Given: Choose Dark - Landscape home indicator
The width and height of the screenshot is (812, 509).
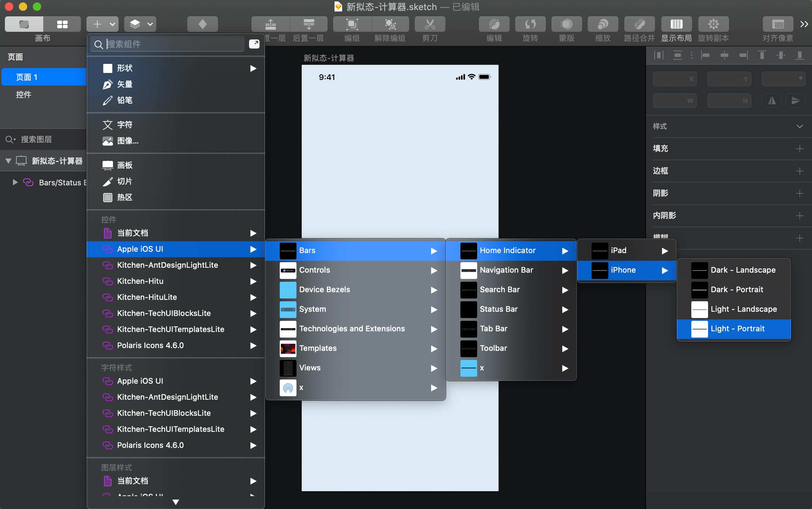Looking at the screenshot, I should 734,270.
